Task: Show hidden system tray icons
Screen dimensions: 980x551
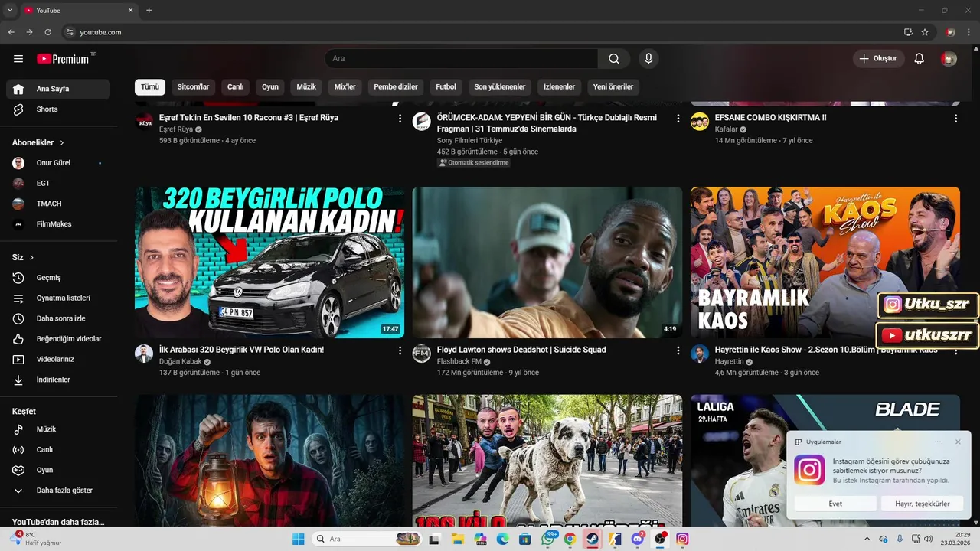Action: (867, 539)
